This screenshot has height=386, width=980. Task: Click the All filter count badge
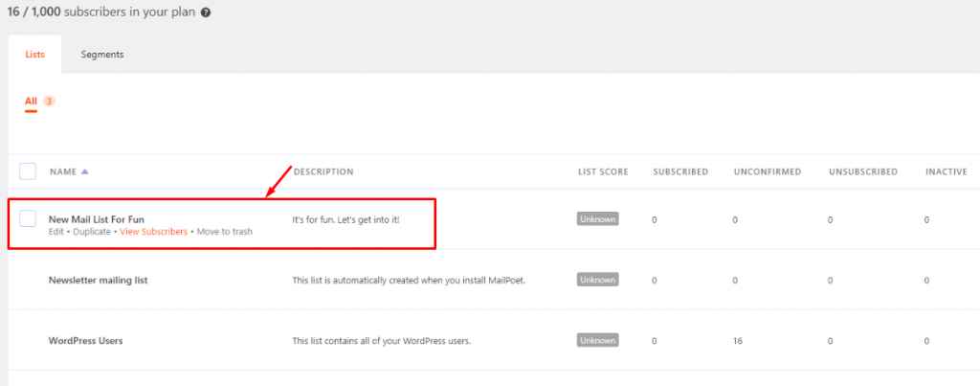pyautogui.click(x=49, y=101)
